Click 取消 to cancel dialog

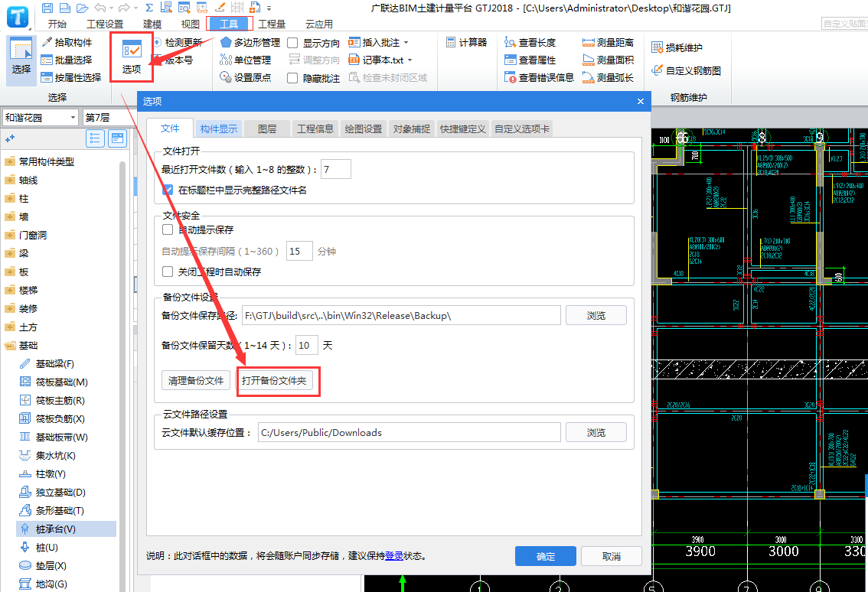pyautogui.click(x=611, y=556)
